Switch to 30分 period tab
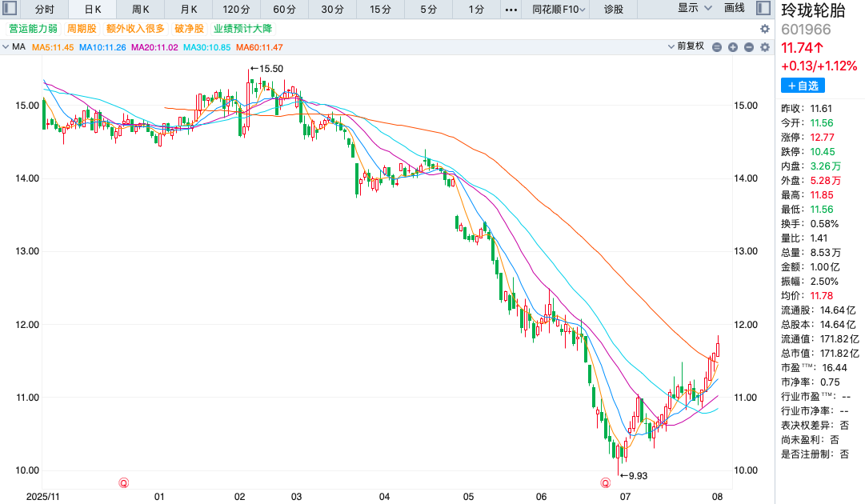 pyautogui.click(x=332, y=10)
